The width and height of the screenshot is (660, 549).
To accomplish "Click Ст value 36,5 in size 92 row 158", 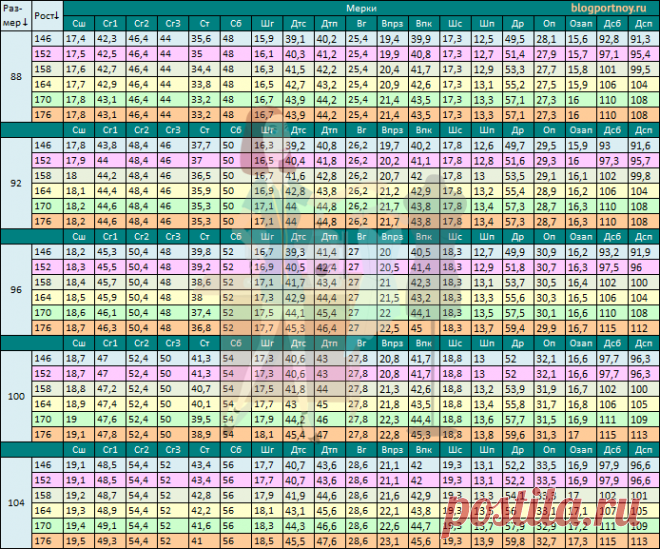I will 204,176.
